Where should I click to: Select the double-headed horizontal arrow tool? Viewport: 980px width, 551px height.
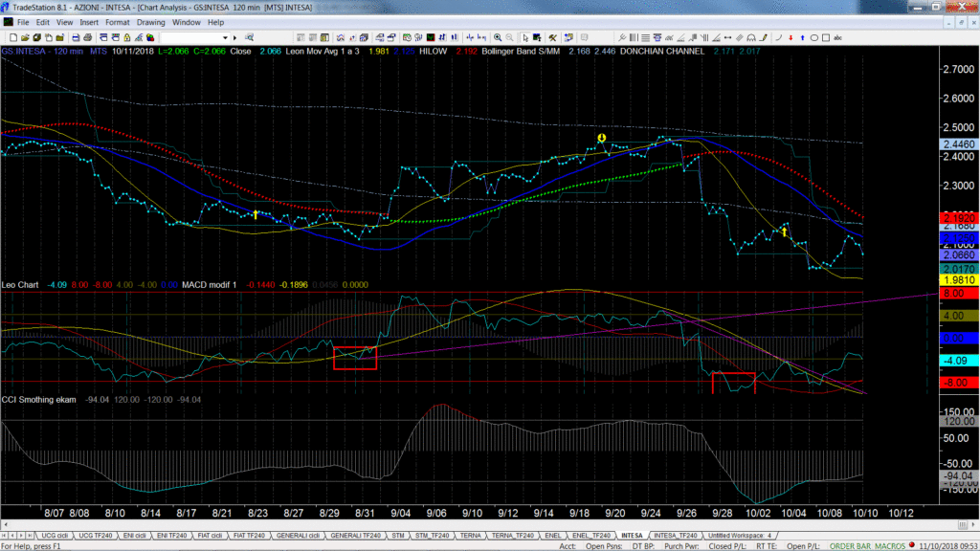click(x=728, y=38)
